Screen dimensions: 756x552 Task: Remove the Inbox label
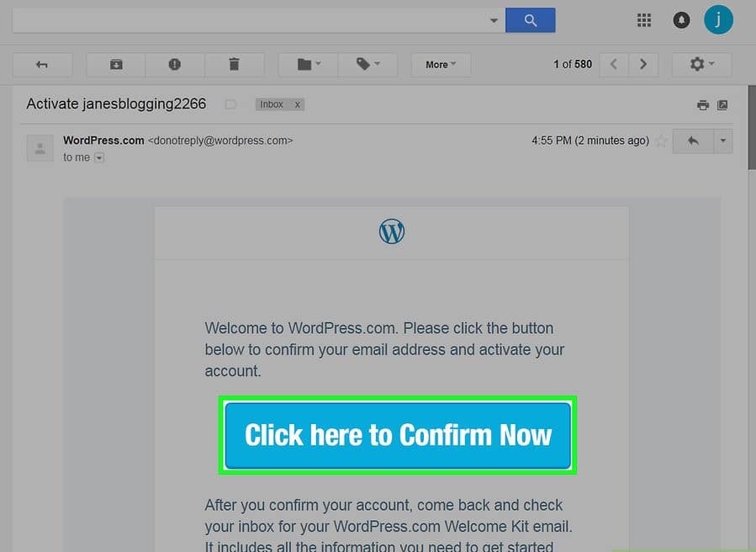pyautogui.click(x=298, y=104)
